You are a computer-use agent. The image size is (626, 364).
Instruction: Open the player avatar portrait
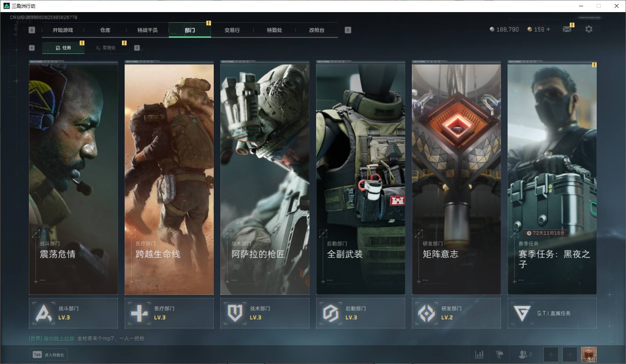(x=588, y=355)
